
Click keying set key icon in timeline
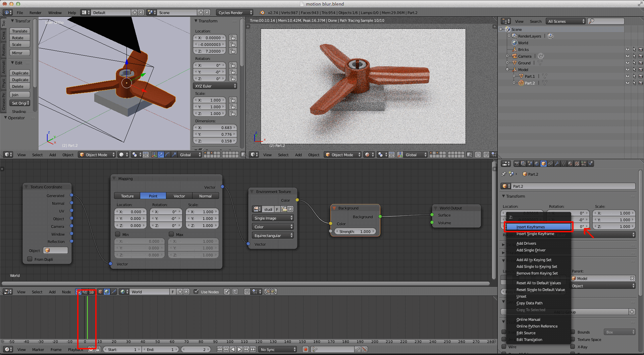click(314, 349)
